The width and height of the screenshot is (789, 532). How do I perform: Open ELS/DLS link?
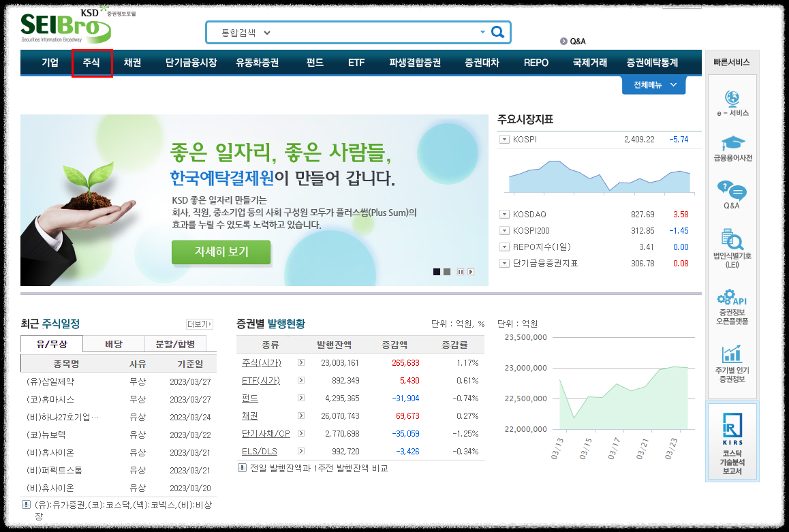pyautogui.click(x=260, y=451)
